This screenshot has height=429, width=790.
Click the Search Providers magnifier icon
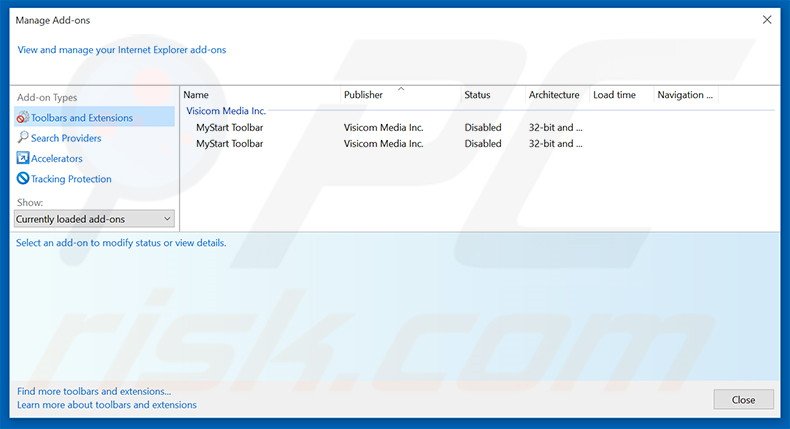(x=23, y=137)
